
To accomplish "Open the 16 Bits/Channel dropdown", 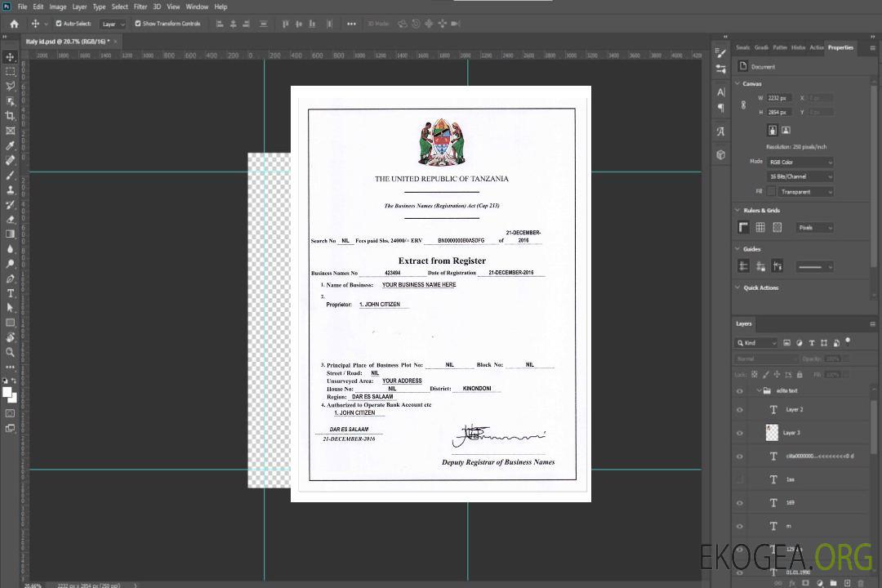I will [800, 176].
